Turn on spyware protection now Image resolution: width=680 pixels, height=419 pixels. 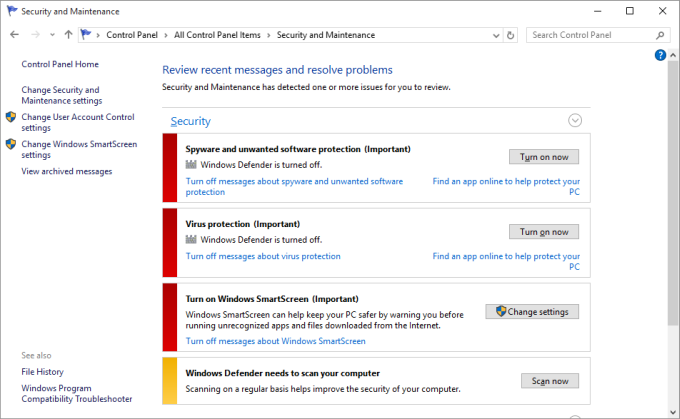[x=544, y=157]
